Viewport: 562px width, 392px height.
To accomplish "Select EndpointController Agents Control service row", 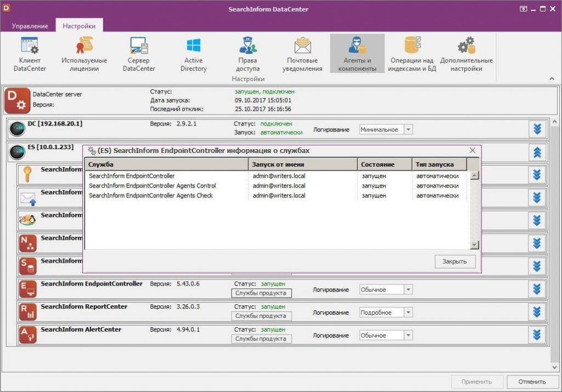I will [276, 186].
